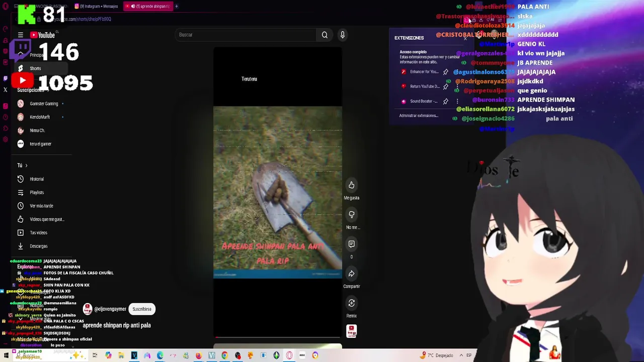644x362 pixels.
Task: Open the YouTube hamburger menu
Action: [x=21, y=35]
